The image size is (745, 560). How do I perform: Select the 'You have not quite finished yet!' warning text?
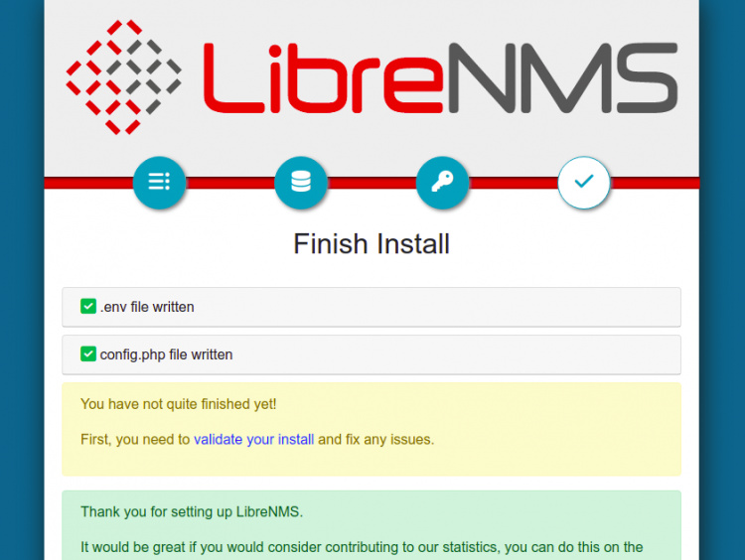[x=178, y=404]
